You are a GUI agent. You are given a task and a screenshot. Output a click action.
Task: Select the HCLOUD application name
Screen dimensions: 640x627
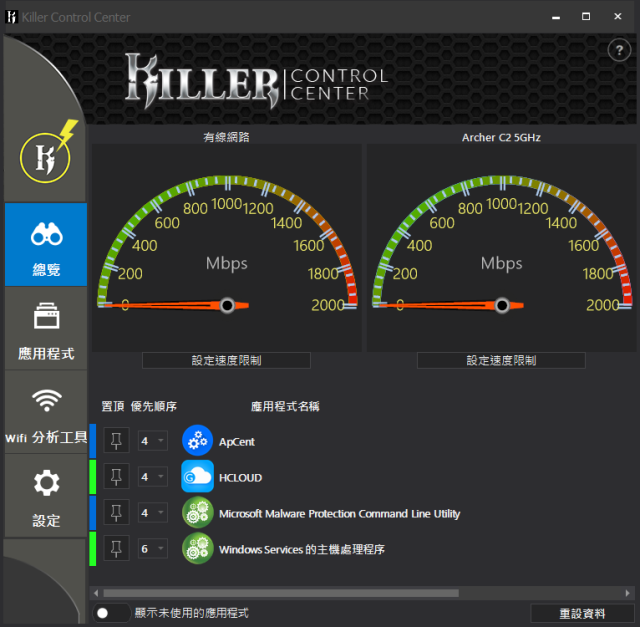240,478
